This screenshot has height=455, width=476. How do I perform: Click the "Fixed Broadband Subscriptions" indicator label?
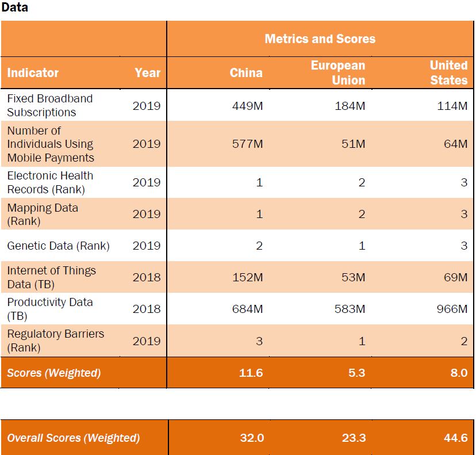50,105
